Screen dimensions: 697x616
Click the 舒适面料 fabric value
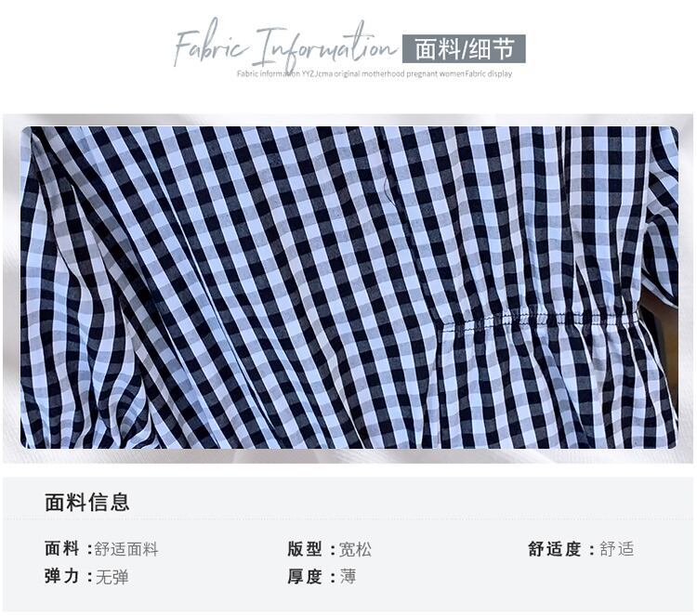point(126,549)
